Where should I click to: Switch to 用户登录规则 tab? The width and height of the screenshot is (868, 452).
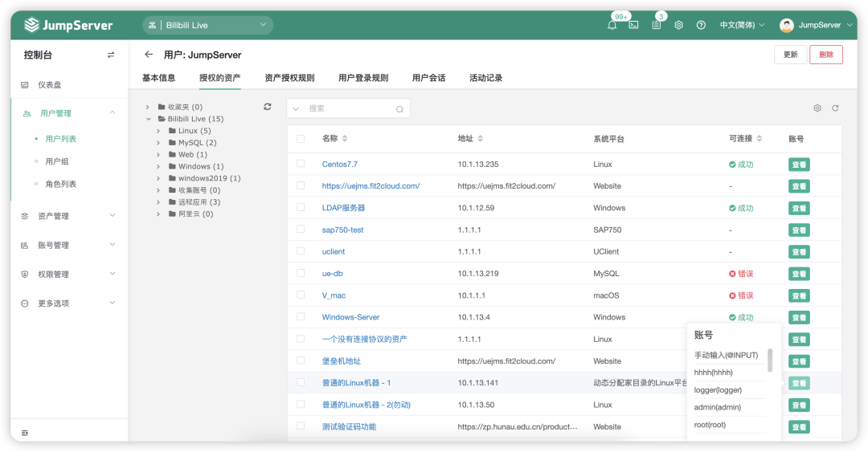[363, 78]
